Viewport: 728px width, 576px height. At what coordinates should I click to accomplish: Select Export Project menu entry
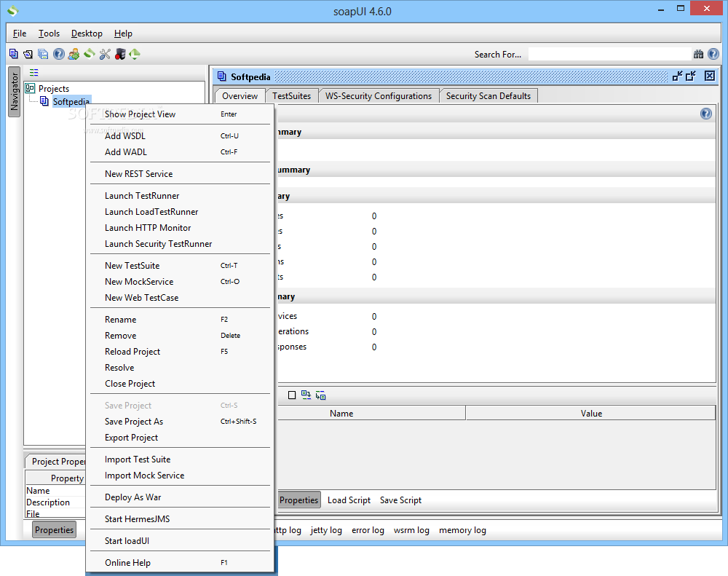point(180,438)
